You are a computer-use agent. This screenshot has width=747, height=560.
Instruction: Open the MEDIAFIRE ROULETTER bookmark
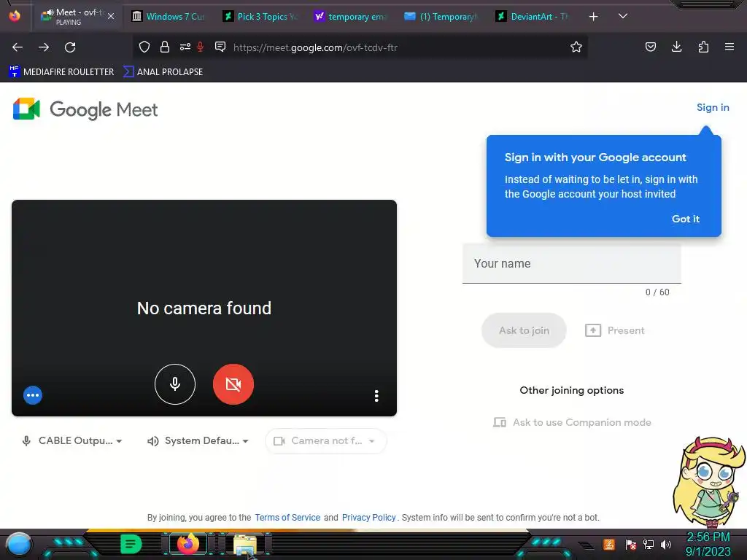click(61, 72)
